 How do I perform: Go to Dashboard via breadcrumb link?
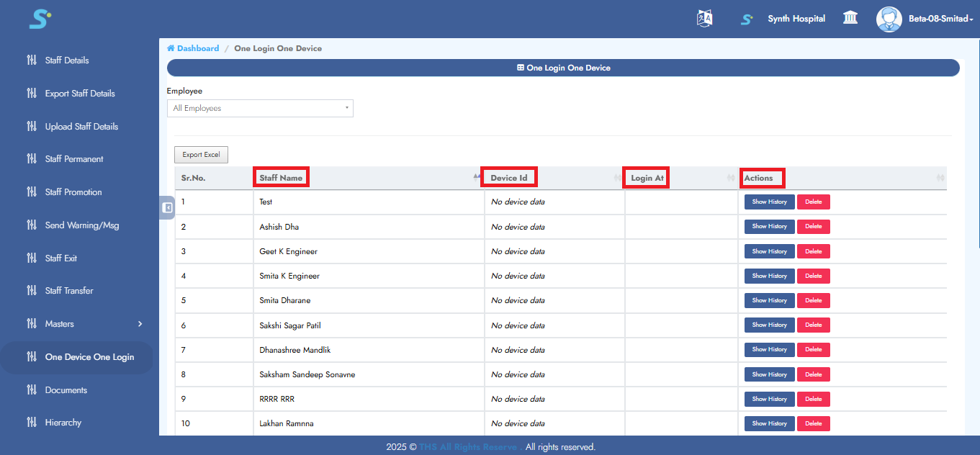click(x=198, y=48)
